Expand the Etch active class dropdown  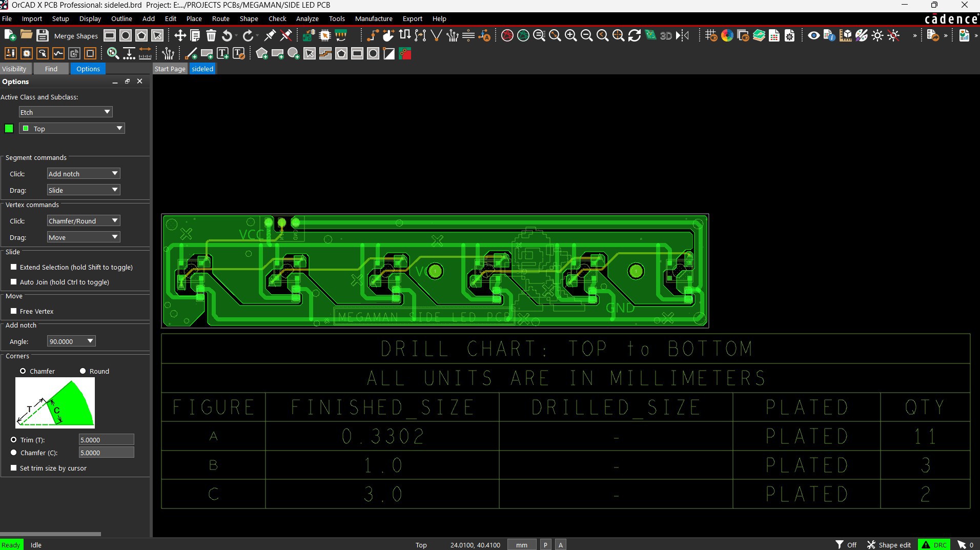(x=65, y=112)
